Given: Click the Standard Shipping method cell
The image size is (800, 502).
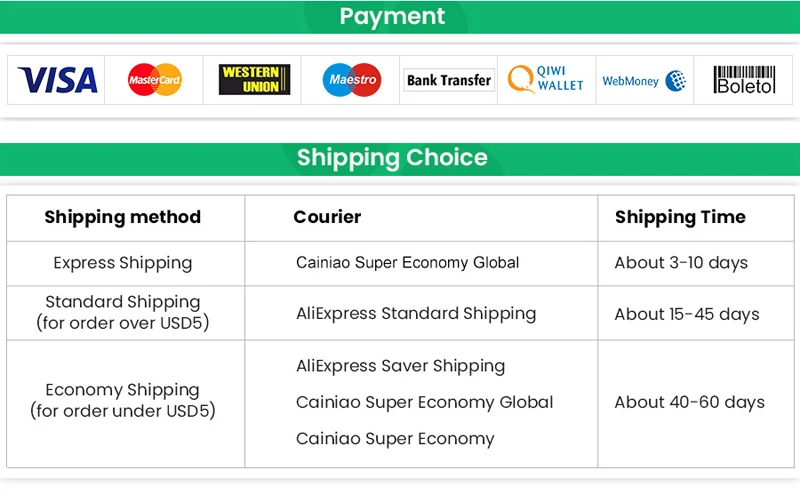Looking at the screenshot, I should click(122, 312).
